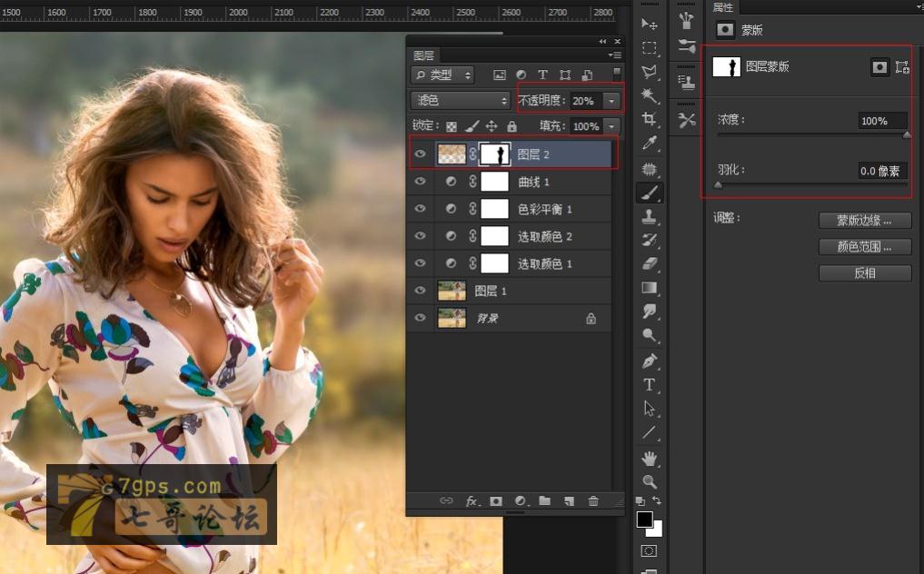
Task: Toggle the layer filtering on/off switch
Action: 616,74
